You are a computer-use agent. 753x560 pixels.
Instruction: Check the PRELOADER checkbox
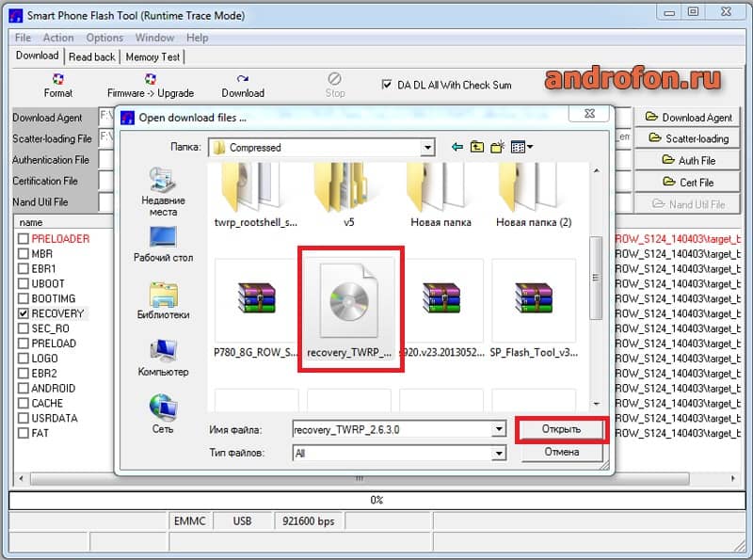23,238
